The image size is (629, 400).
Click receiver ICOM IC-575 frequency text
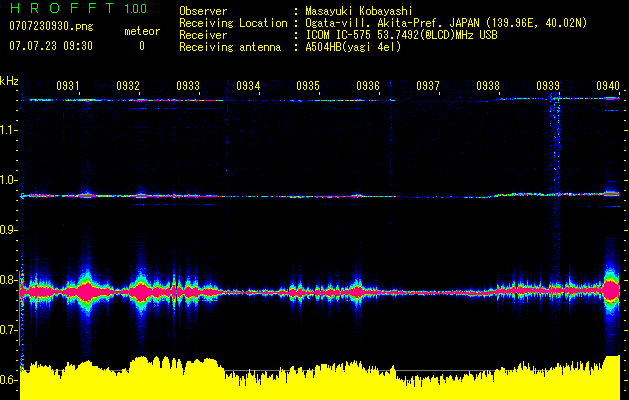click(x=401, y=35)
